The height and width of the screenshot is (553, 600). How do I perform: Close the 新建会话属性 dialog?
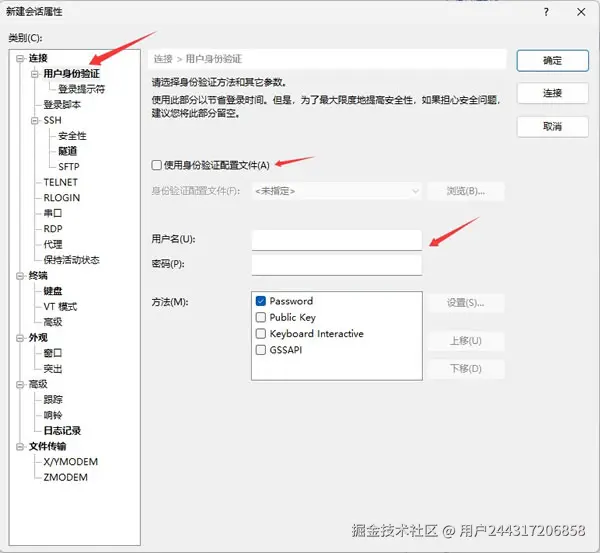click(581, 12)
